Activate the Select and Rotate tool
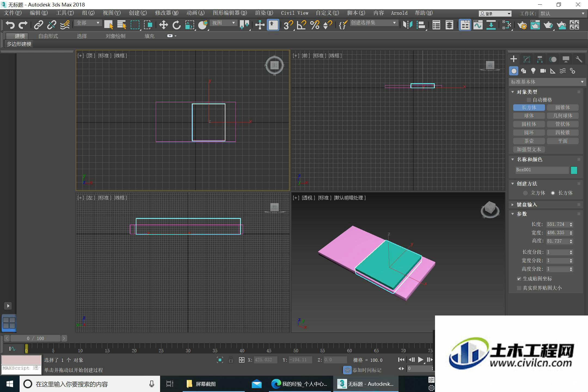 (x=176, y=25)
